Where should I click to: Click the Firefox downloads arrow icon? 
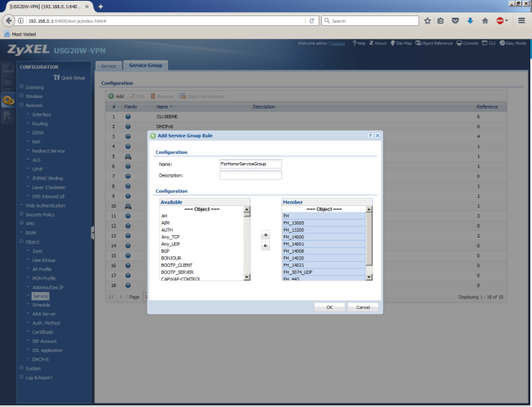coord(470,19)
